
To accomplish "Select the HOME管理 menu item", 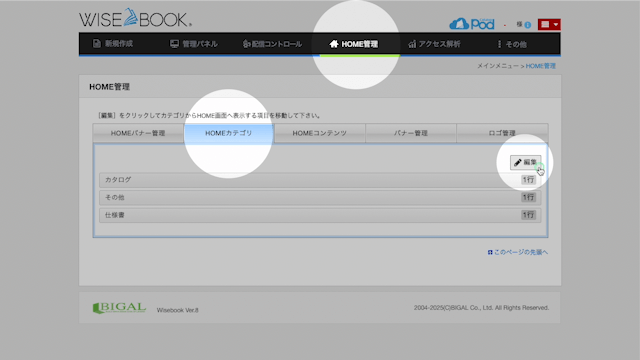I will point(353,44).
